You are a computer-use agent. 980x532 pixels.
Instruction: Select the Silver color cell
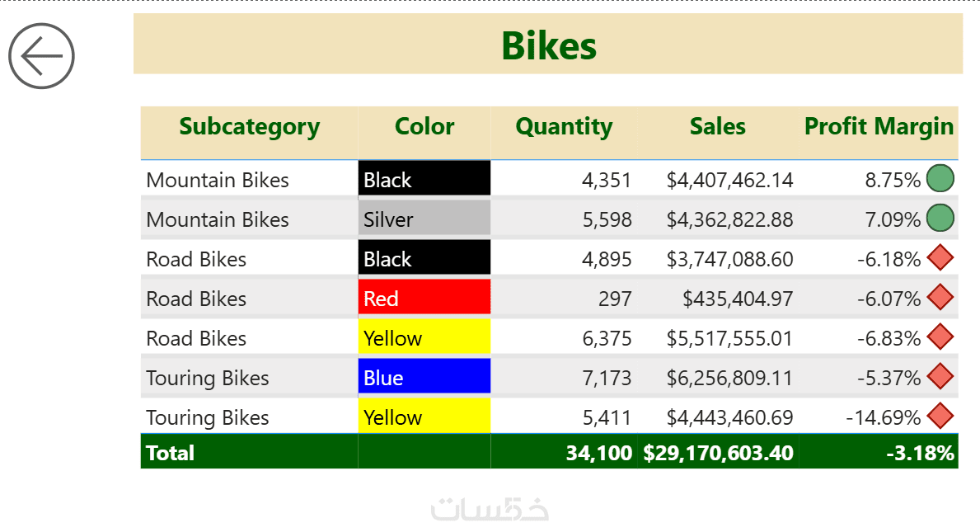click(424, 219)
